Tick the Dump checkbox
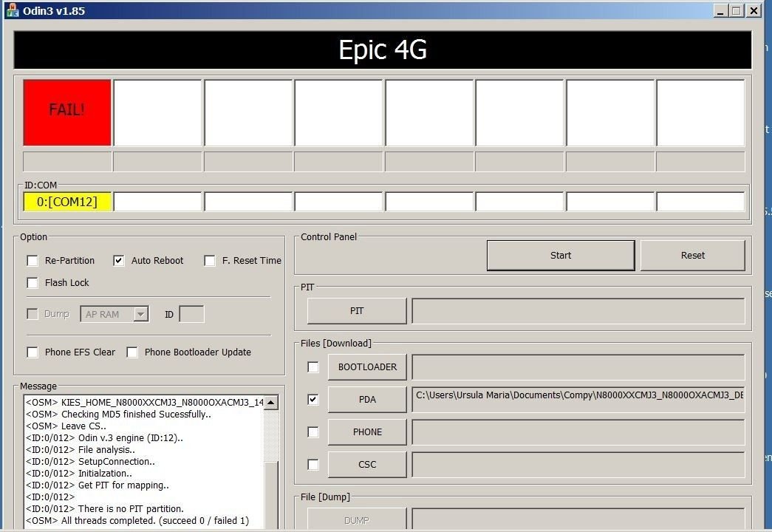 [33, 314]
